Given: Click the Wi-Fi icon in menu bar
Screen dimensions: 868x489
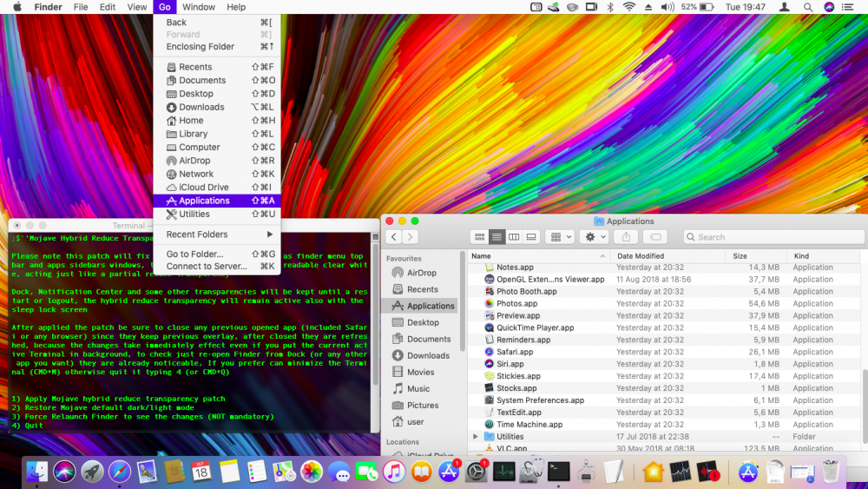Looking at the screenshot, I should 628,7.
